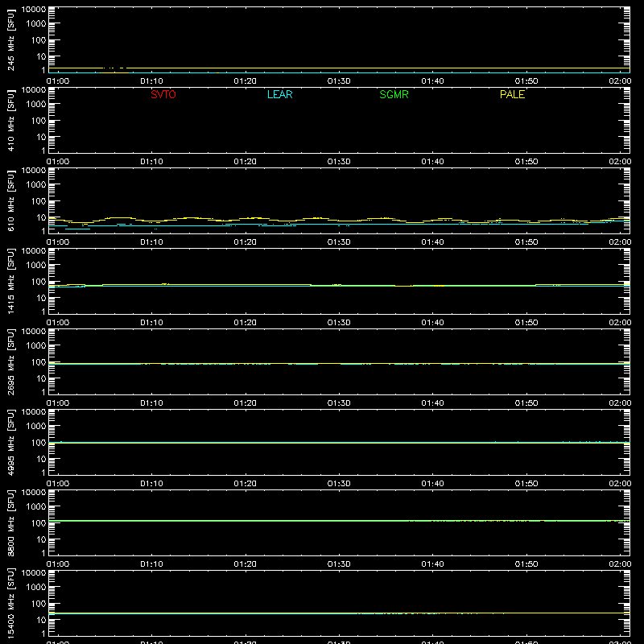Viewport: 644px width, 644px height.
Task: Click 01:30 time label under 245 MHz panel
Action: tap(339, 81)
